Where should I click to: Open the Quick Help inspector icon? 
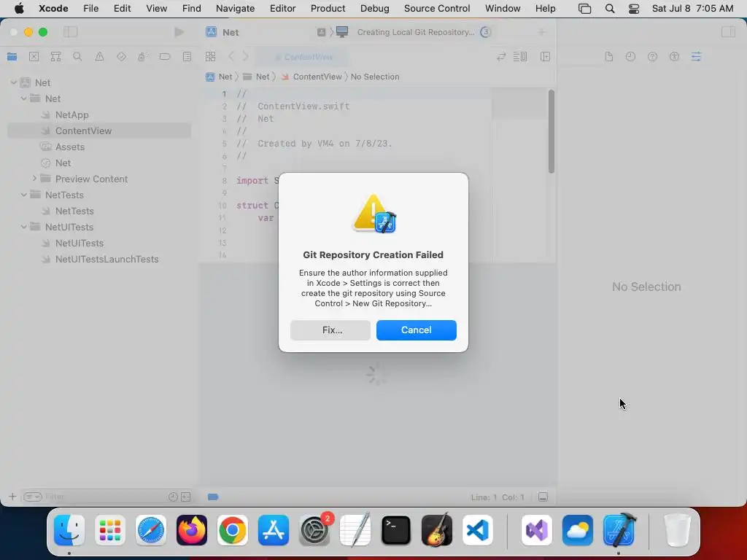[652, 57]
